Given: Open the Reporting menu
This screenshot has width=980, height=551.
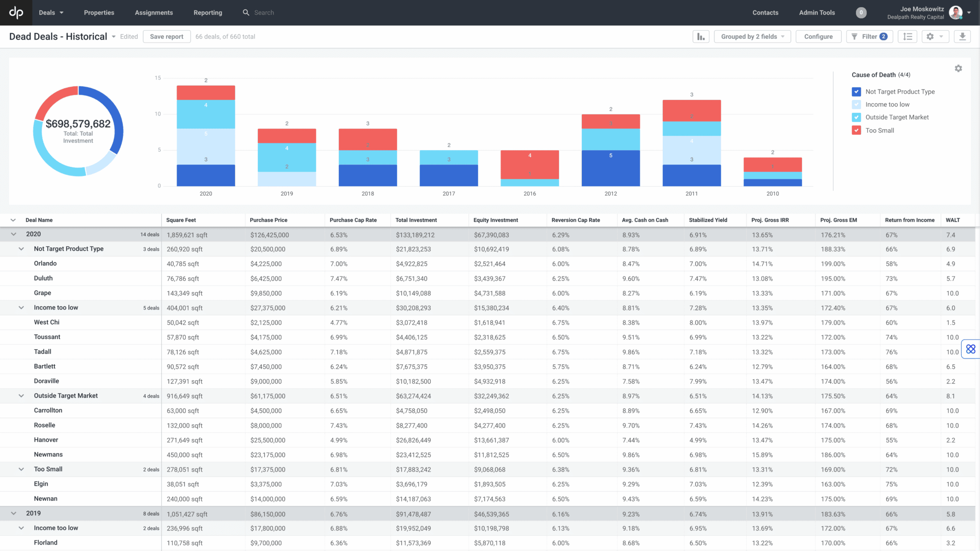Looking at the screenshot, I should pos(208,12).
